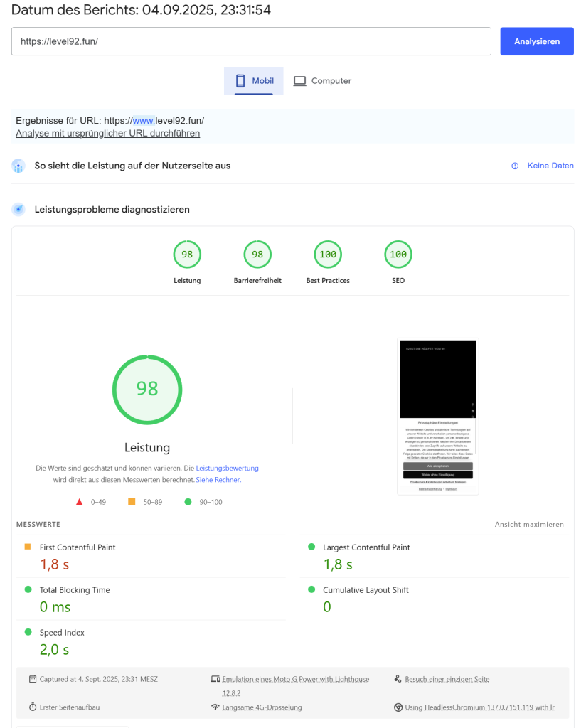Click 'Erster Seitenaufbau' text
The width and height of the screenshot is (586, 728).
(x=70, y=707)
